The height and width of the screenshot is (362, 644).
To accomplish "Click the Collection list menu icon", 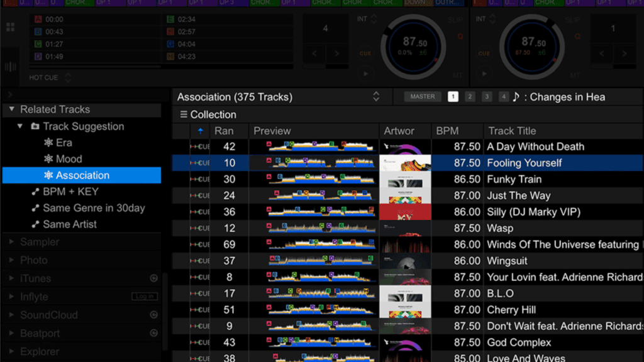I will click(184, 114).
